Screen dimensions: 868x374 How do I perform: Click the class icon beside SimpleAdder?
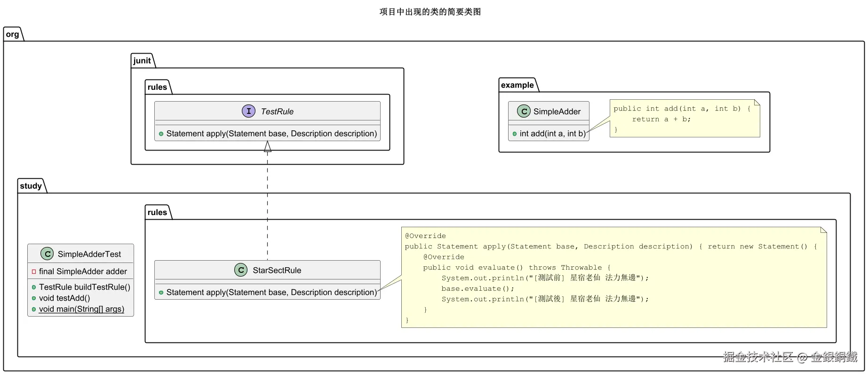(524, 111)
